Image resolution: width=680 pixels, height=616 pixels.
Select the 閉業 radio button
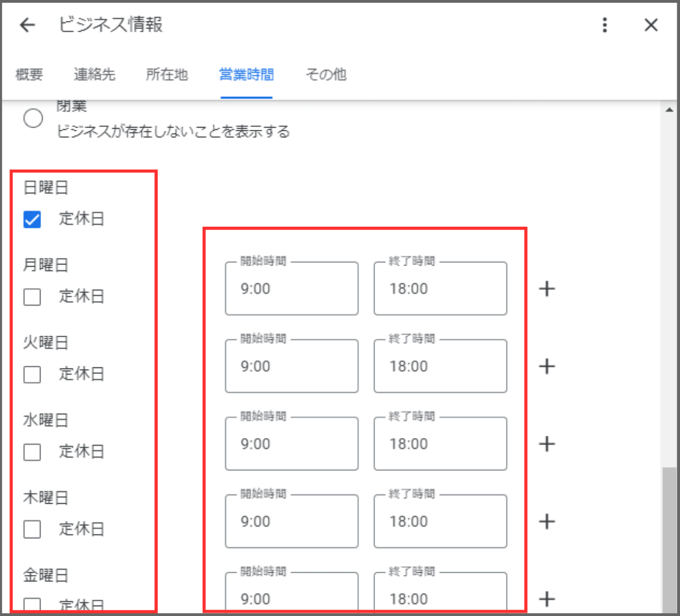click(x=33, y=118)
